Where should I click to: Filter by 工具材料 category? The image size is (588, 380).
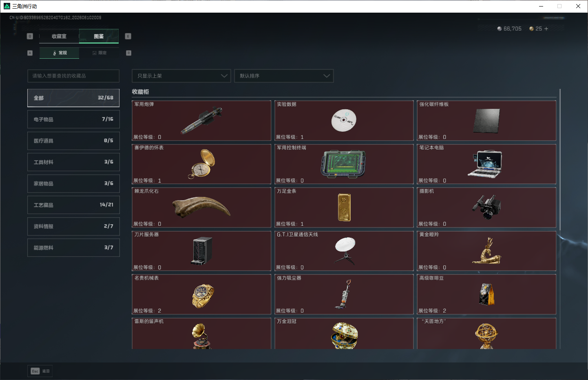click(x=73, y=162)
